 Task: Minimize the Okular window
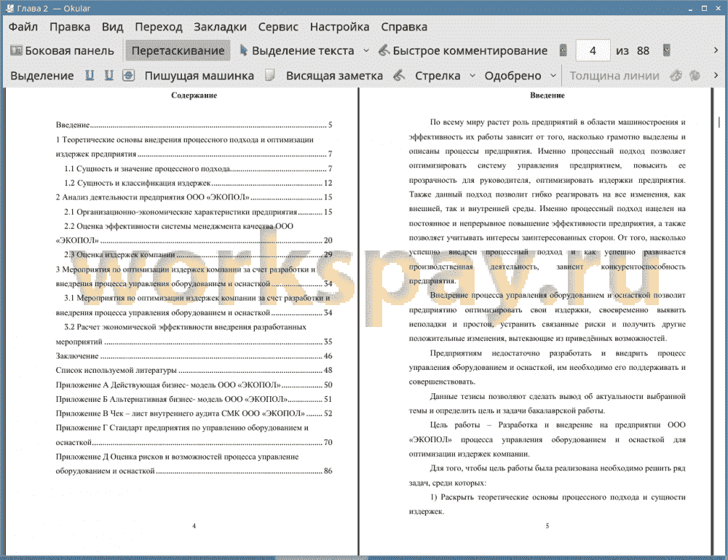(691, 9)
